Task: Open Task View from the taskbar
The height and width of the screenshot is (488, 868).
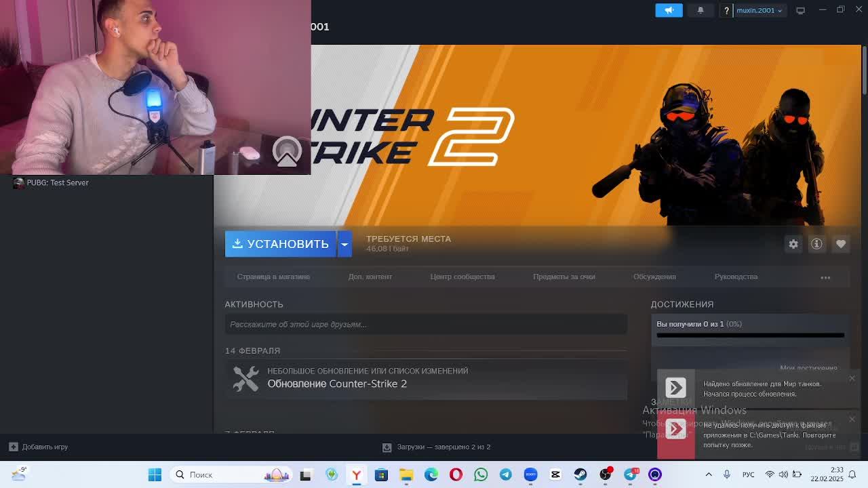Action: (x=305, y=474)
